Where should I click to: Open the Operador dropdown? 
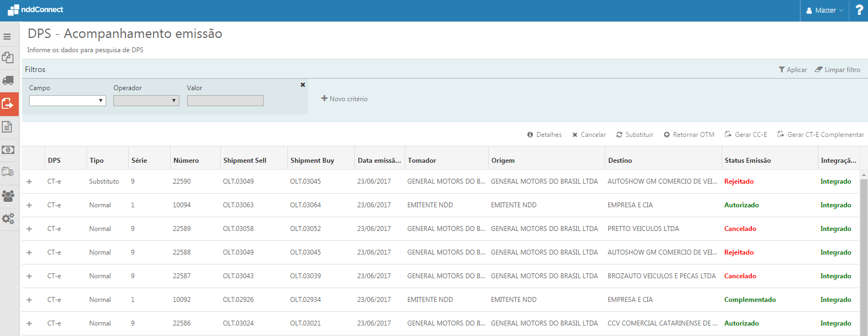coord(146,101)
